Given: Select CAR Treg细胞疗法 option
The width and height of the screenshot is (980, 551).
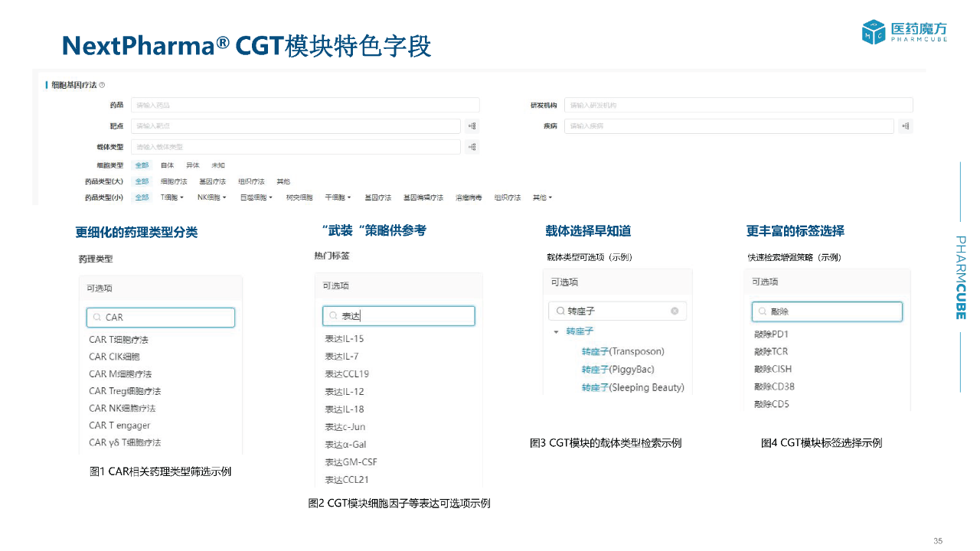Looking at the screenshot, I should [x=125, y=391].
